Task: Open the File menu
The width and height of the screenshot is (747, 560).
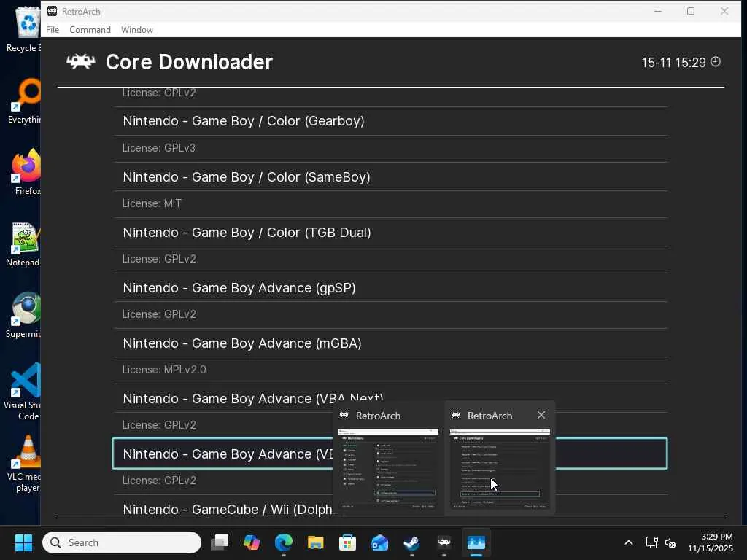Action: point(53,29)
